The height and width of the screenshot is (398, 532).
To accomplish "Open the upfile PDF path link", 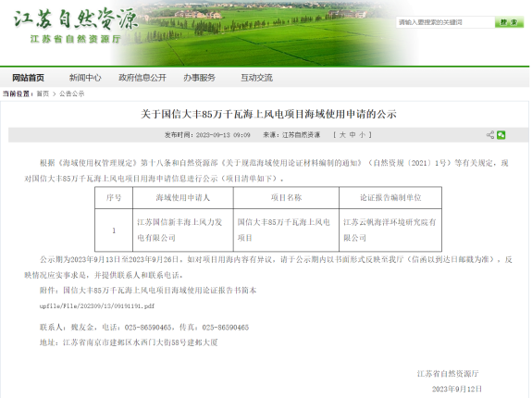I will pos(97,306).
